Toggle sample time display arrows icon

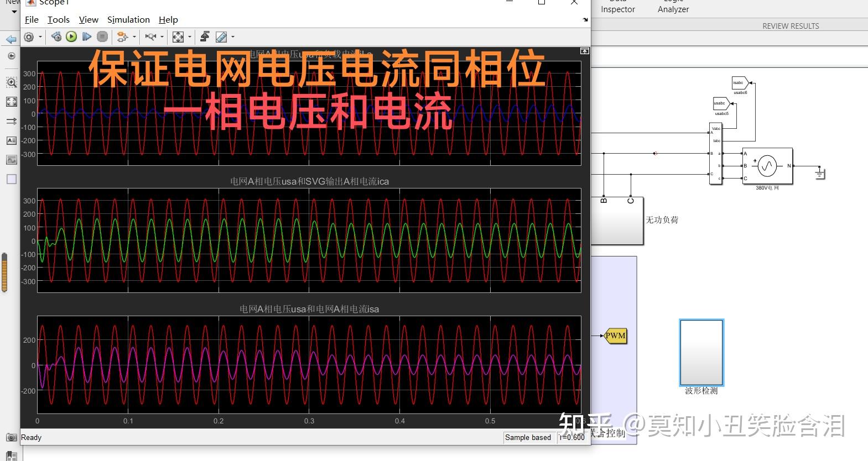coord(11,121)
